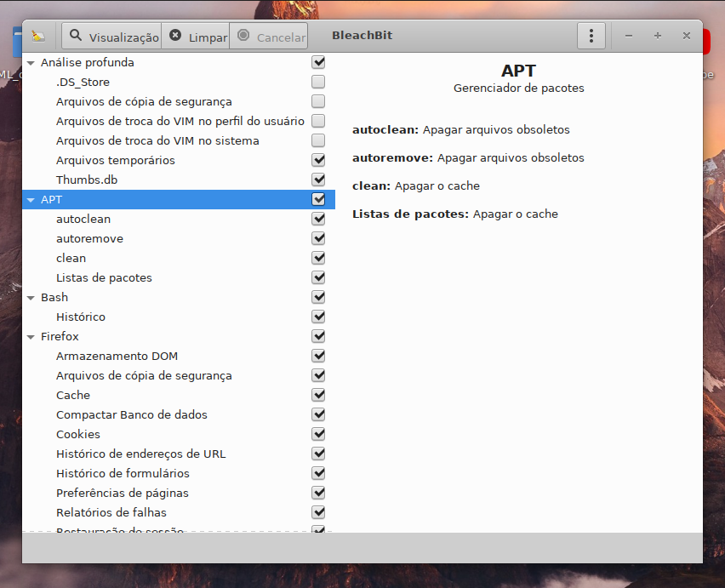This screenshot has height=588, width=725.
Task: Toggle Firefox Cookies checkbox
Action: click(318, 435)
